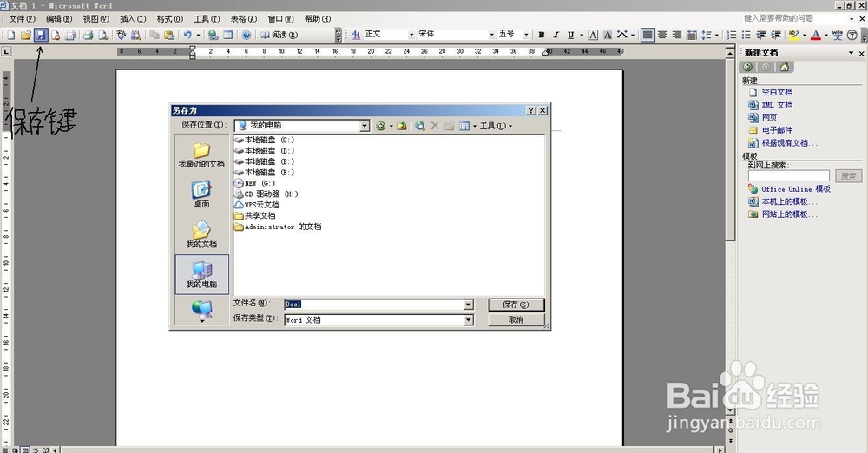Click the Undo arrow icon
The width and height of the screenshot is (868, 453).
click(x=187, y=35)
